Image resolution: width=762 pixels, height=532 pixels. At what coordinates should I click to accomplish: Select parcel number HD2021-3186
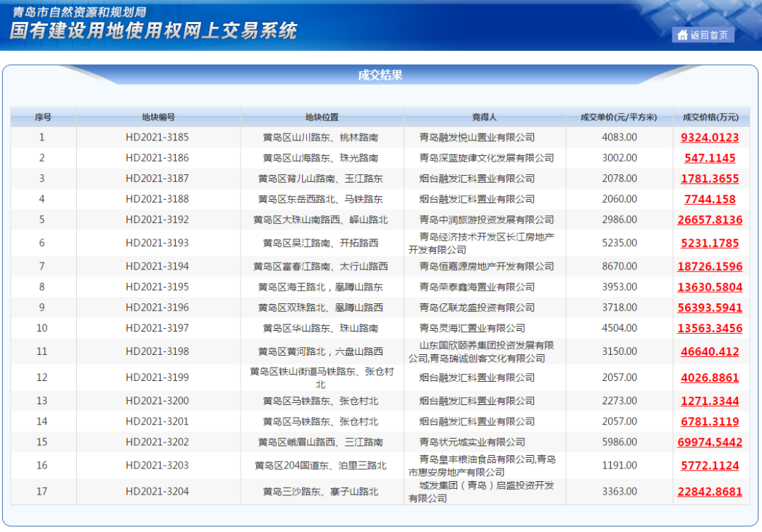pos(157,158)
